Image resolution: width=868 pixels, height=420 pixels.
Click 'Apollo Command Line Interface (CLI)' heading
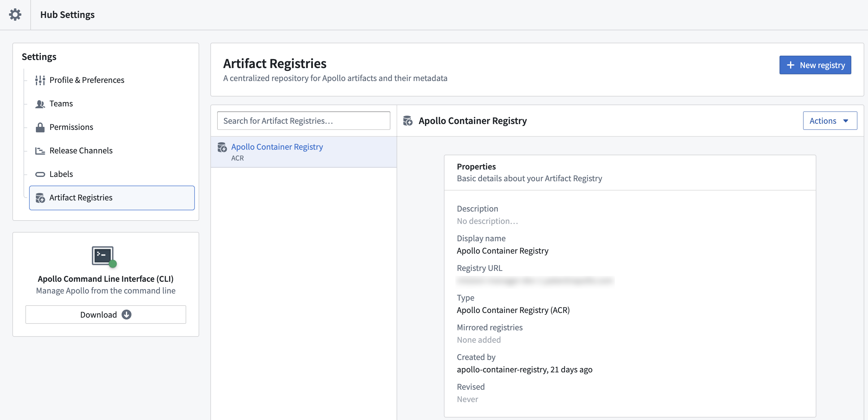[x=105, y=279]
